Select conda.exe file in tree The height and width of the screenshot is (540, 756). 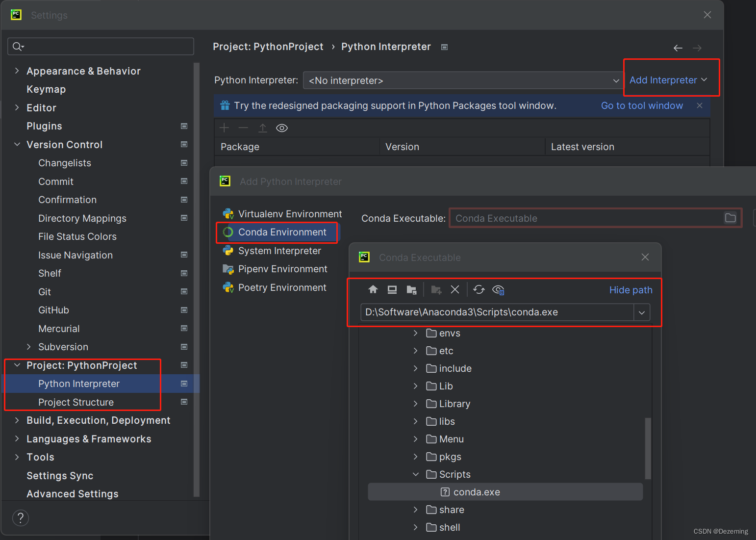pos(505,492)
